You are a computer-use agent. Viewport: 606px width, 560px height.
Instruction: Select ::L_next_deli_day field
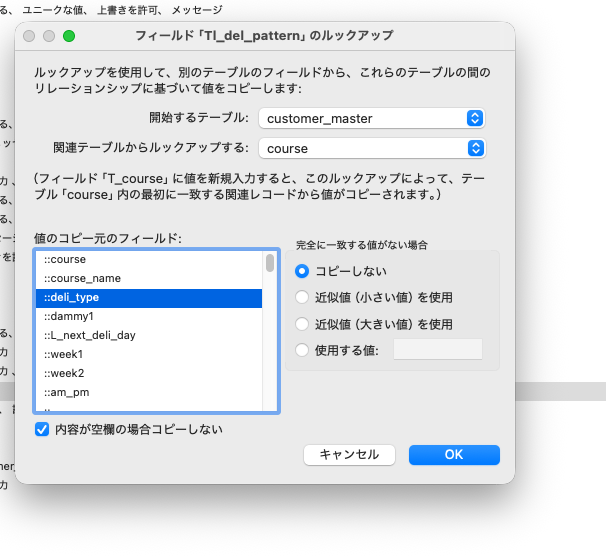(x=148, y=335)
